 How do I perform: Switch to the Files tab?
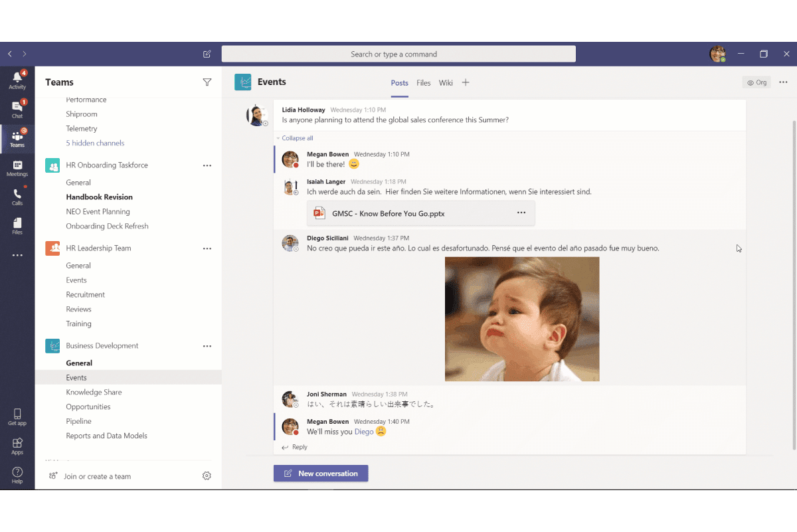(x=424, y=83)
